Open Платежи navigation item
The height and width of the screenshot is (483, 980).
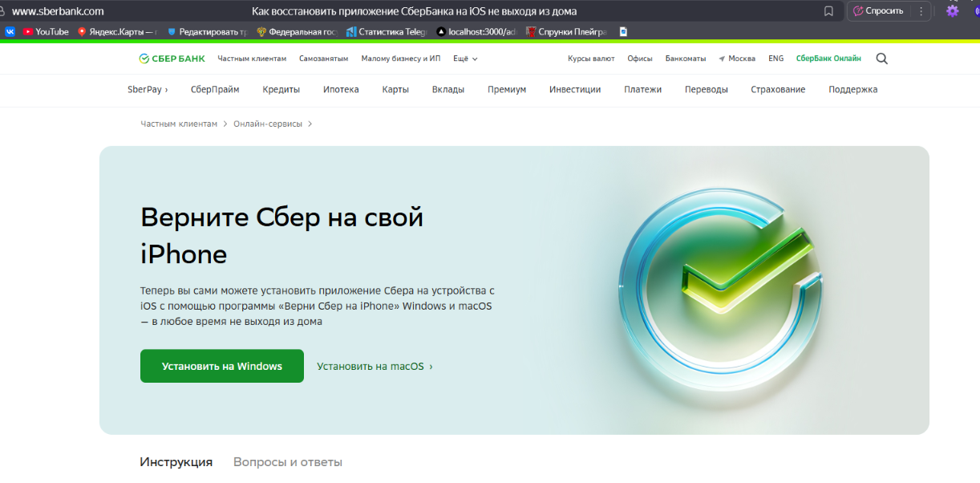(x=642, y=90)
